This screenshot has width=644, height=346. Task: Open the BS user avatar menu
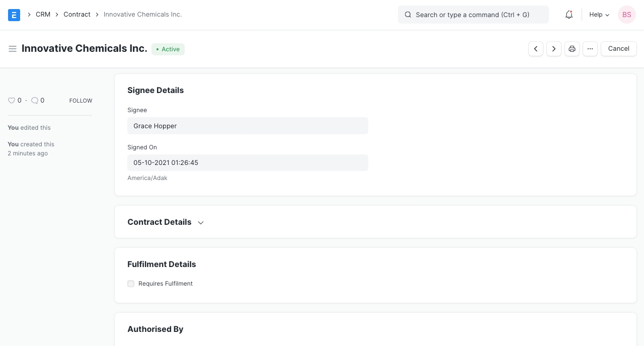(x=626, y=15)
